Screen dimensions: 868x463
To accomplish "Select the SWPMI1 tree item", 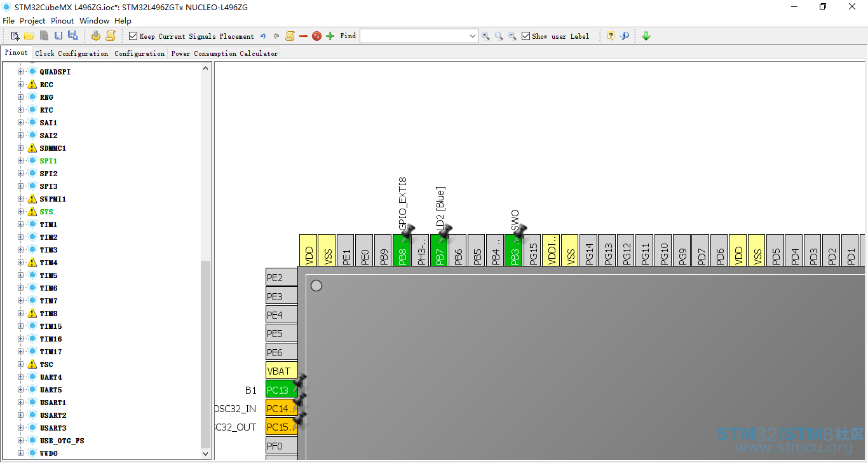I will click(53, 199).
